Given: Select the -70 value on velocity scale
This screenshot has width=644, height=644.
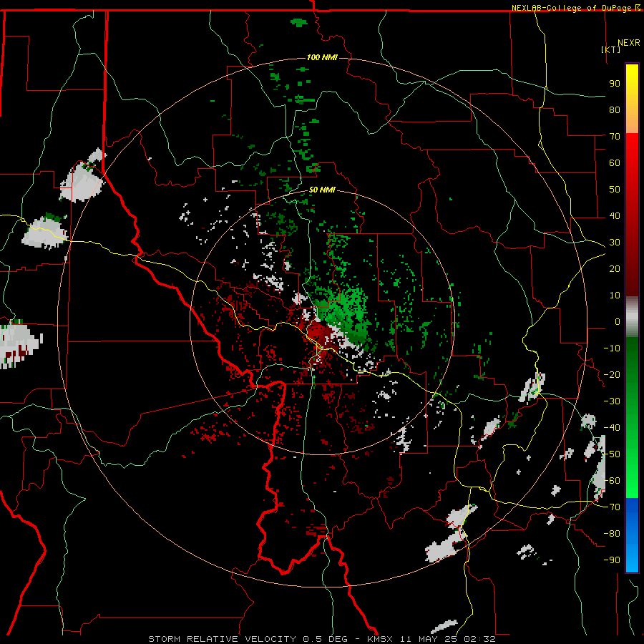Looking at the screenshot, I should click(x=612, y=507).
